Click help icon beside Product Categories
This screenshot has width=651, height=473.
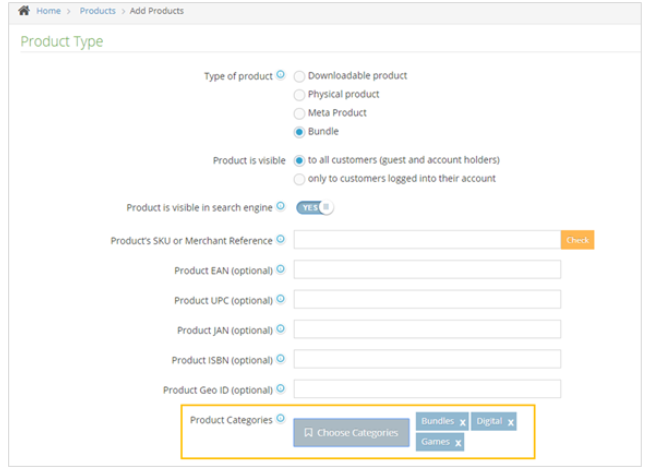click(280, 419)
